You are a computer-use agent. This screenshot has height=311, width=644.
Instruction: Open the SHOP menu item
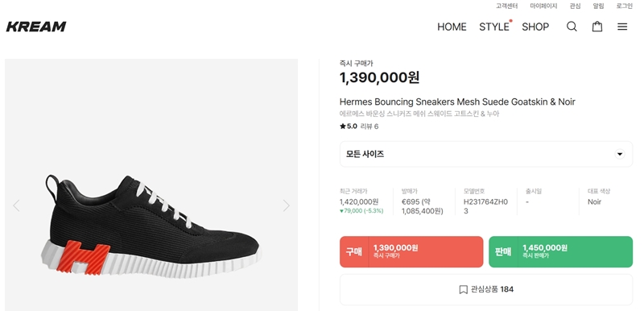535,27
